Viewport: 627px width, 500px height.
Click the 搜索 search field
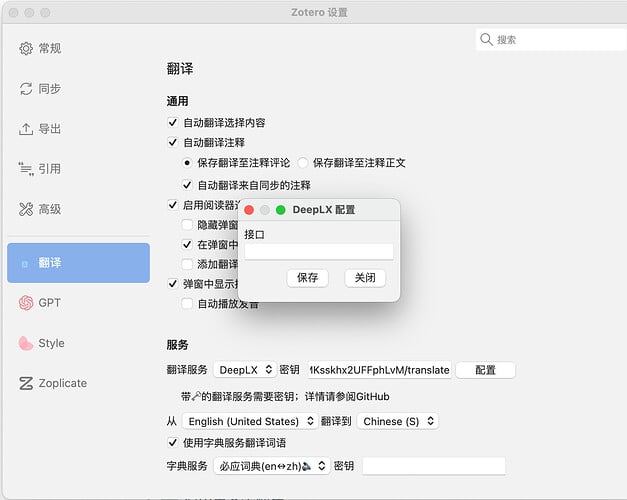pyautogui.click(x=551, y=40)
